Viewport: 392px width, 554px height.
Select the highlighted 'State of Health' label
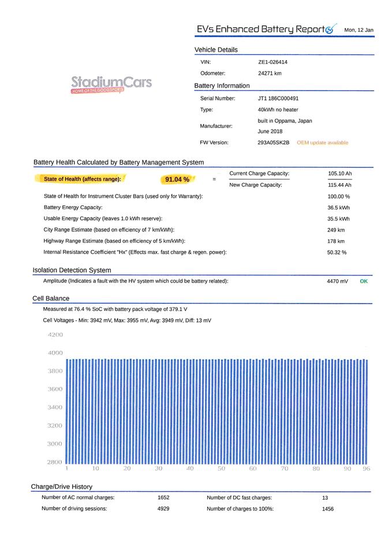point(83,179)
